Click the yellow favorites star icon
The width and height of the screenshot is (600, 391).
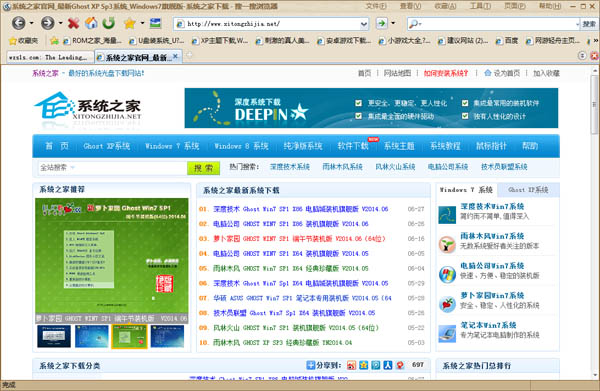tap(129, 24)
